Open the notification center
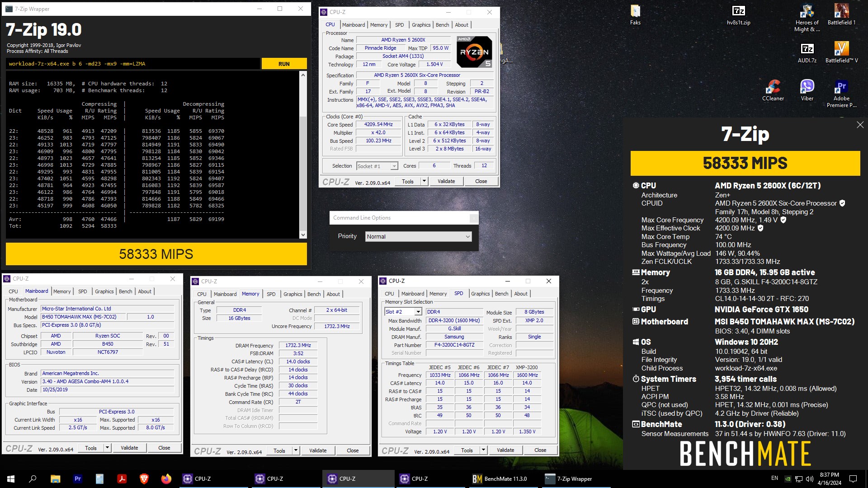 coord(853,479)
